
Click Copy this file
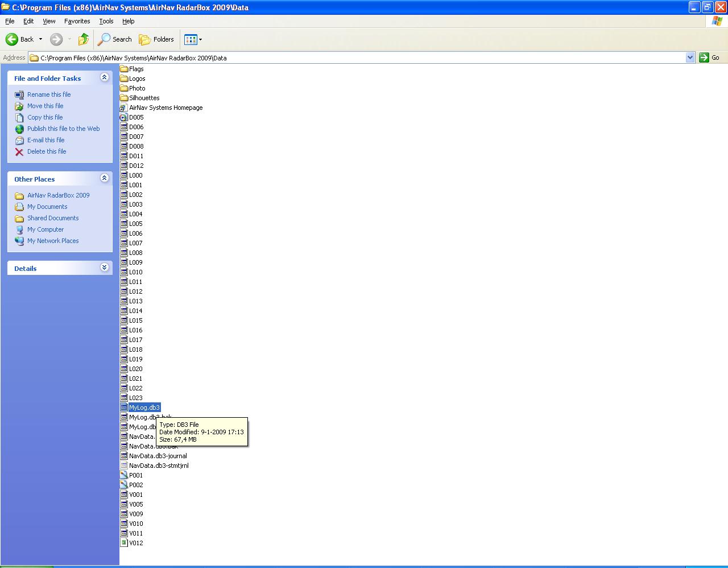click(x=45, y=117)
